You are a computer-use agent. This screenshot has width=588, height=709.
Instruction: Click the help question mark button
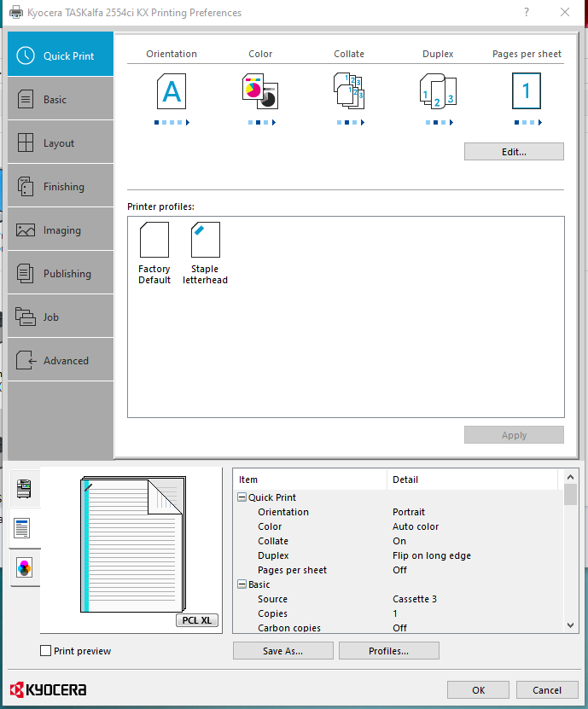pyautogui.click(x=527, y=12)
